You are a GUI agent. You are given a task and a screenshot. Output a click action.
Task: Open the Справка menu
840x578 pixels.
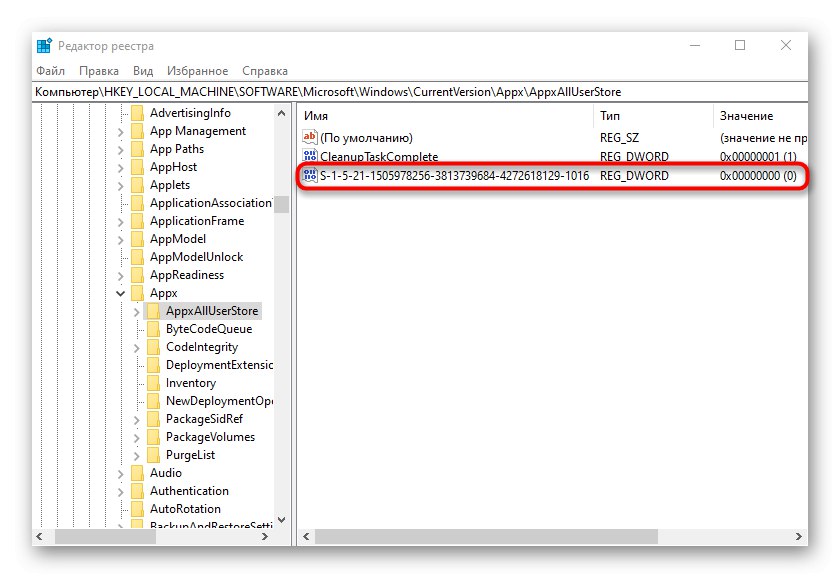click(265, 71)
